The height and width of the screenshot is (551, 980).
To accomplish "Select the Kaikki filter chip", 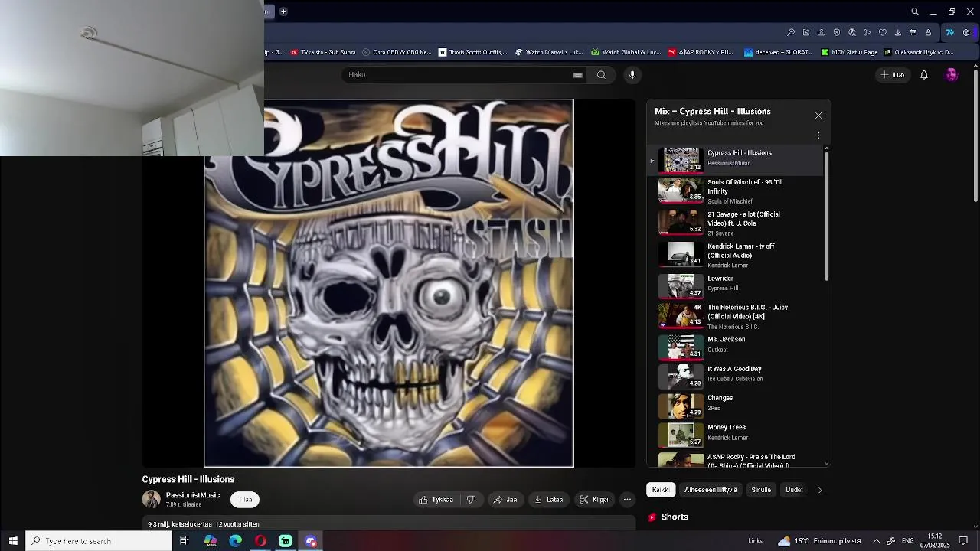I will click(660, 490).
